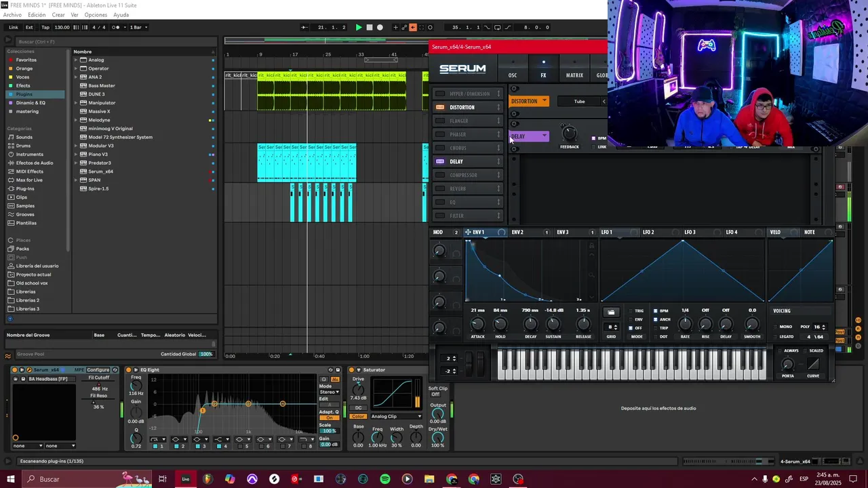Select the ENV 2 tab in Serum

(517, 232)
